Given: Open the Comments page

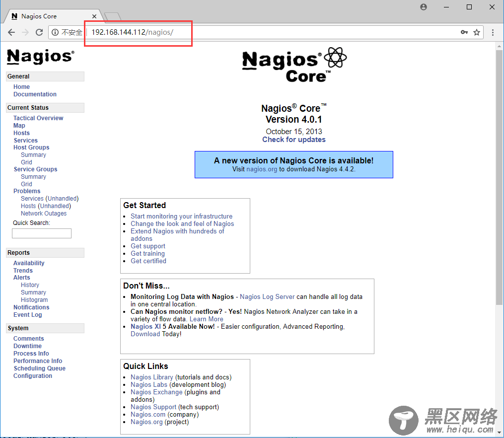Looking at the screenshot, I should pos(29,339).
